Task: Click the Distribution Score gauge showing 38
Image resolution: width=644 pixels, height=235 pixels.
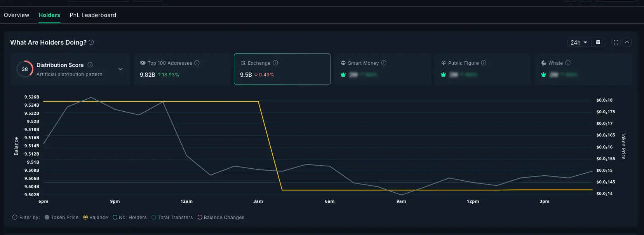Action: [24, 69]
